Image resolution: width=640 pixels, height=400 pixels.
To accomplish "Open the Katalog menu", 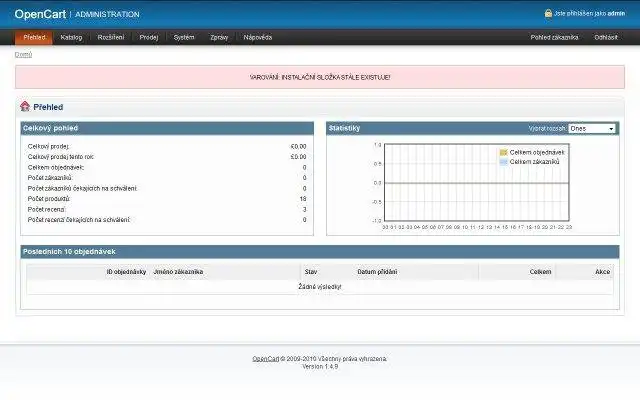I will click(71, 37).
